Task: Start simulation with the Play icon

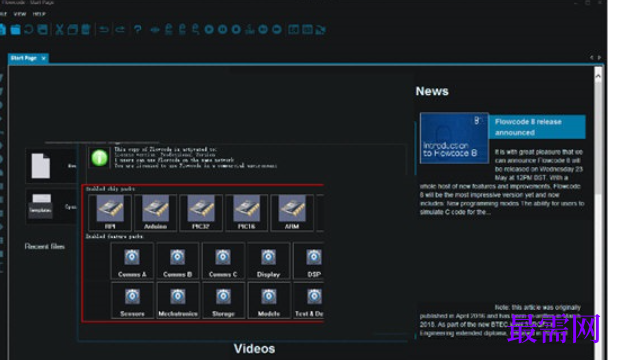Action: click(209, 30)
